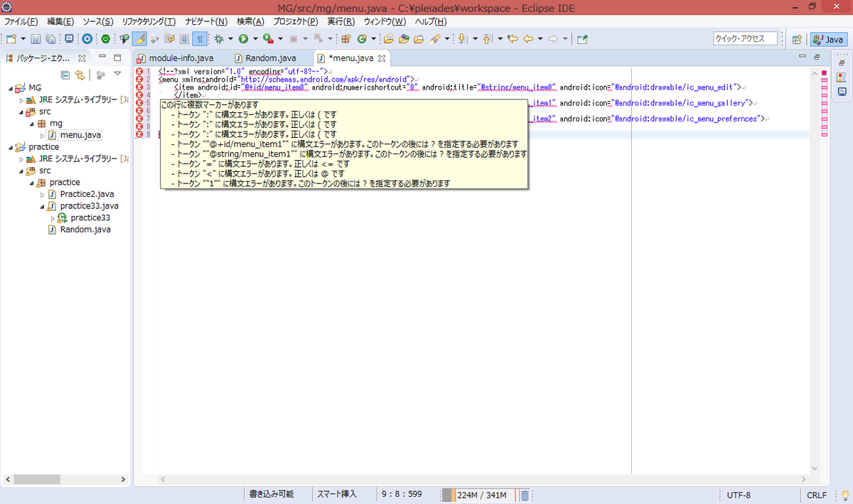This screenshot has height=504, width=853.
Task: Open the New wizard dropdown arrow
Action: click(23, 39)
